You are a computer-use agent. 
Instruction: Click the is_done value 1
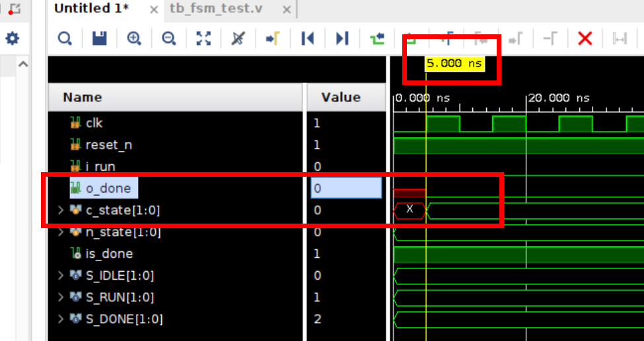(x=316, y=253)
